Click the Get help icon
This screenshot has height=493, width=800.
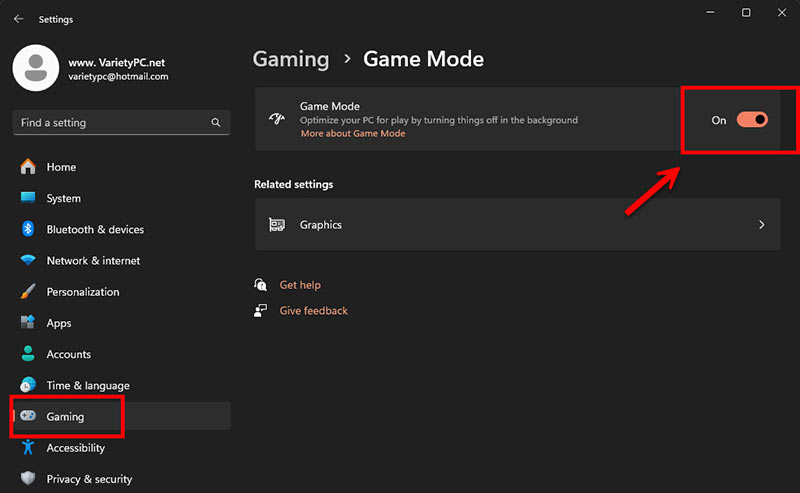pos(261,284)
